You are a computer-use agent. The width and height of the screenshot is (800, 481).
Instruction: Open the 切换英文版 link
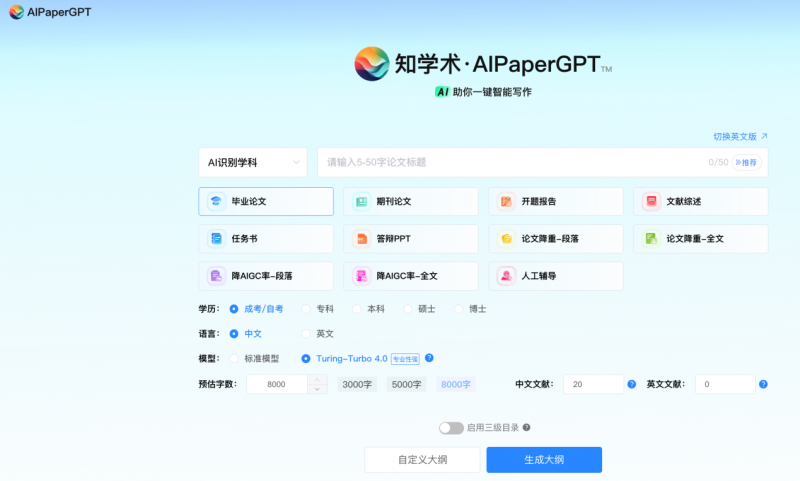coord(740,136)
